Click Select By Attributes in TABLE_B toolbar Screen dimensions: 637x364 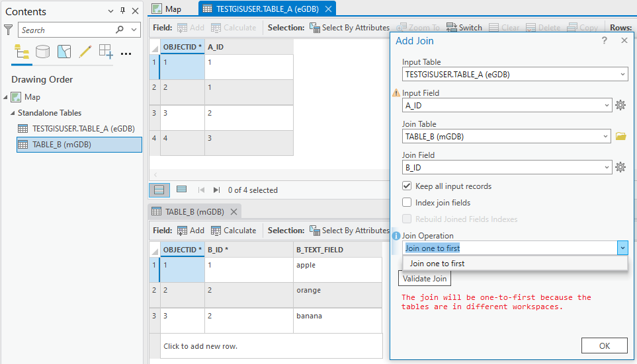pos(349,231)
